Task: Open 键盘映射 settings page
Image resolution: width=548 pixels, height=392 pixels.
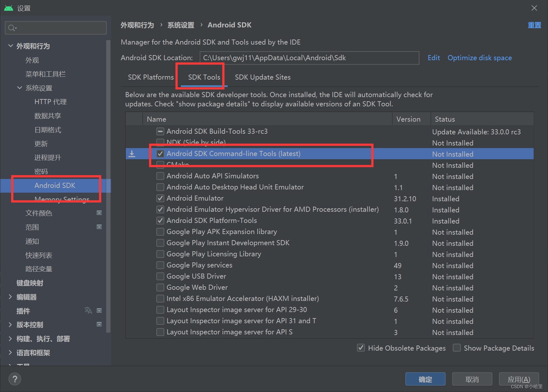Action: click(x=30, y=283)
